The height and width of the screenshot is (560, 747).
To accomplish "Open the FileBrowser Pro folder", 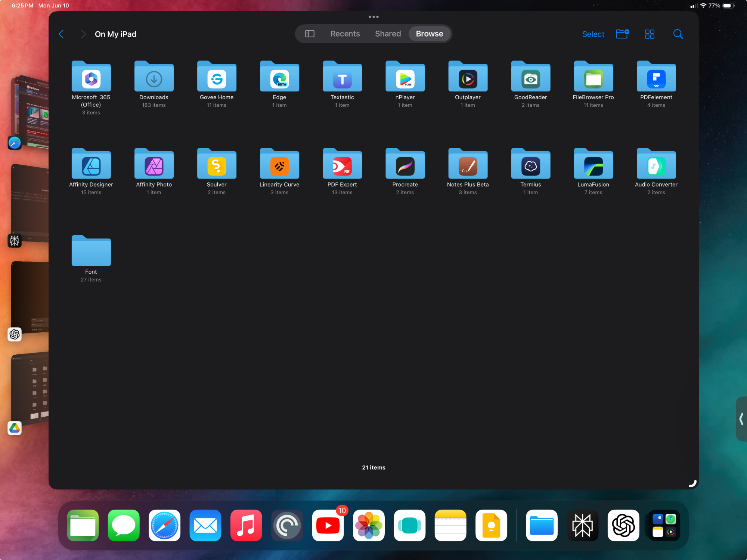I will coord(593,77).
